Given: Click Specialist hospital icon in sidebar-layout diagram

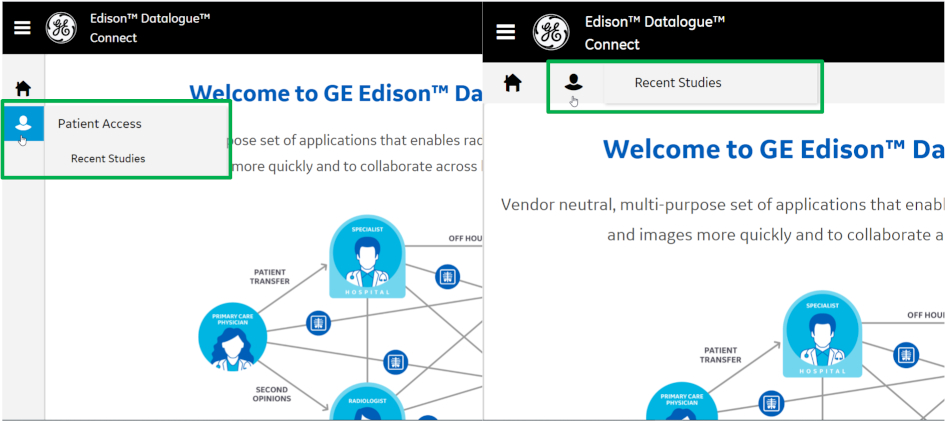Looking at the screenshot, I should coord(368,258).
